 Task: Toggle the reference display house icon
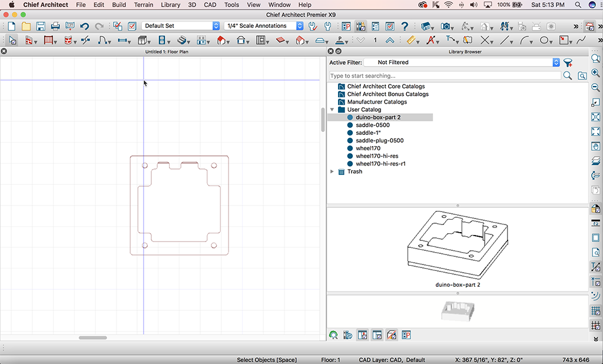coord(589,26)
